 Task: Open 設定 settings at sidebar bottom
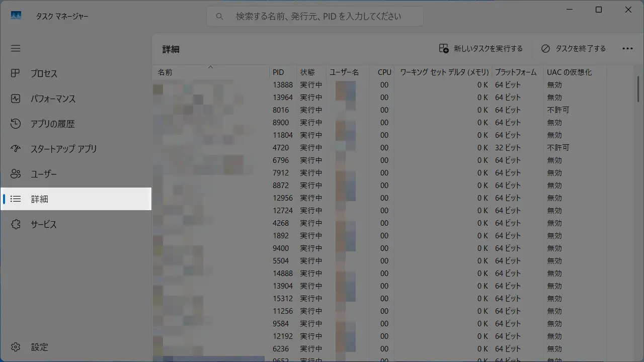(39, 347)
